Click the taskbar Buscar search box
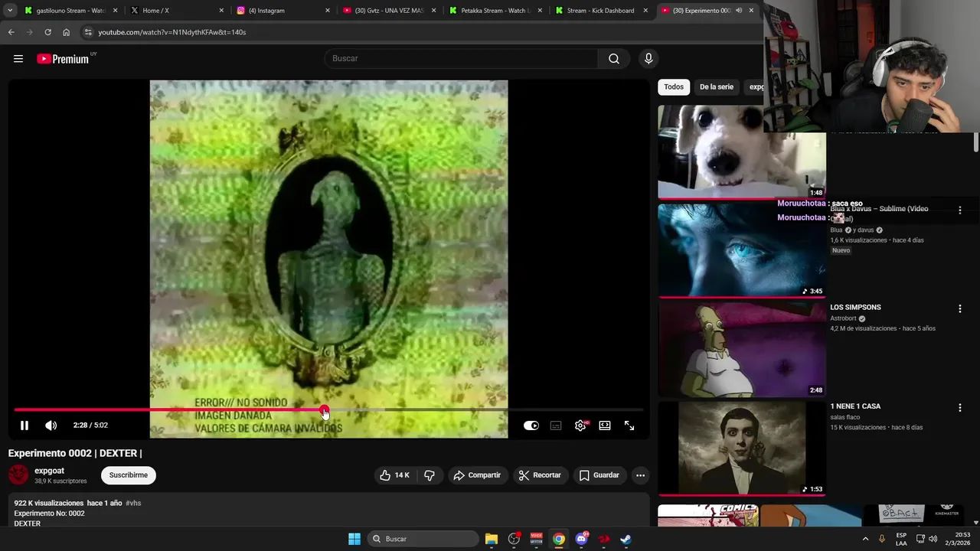Viewport: 980px width, 551px height. pos(423,539)
